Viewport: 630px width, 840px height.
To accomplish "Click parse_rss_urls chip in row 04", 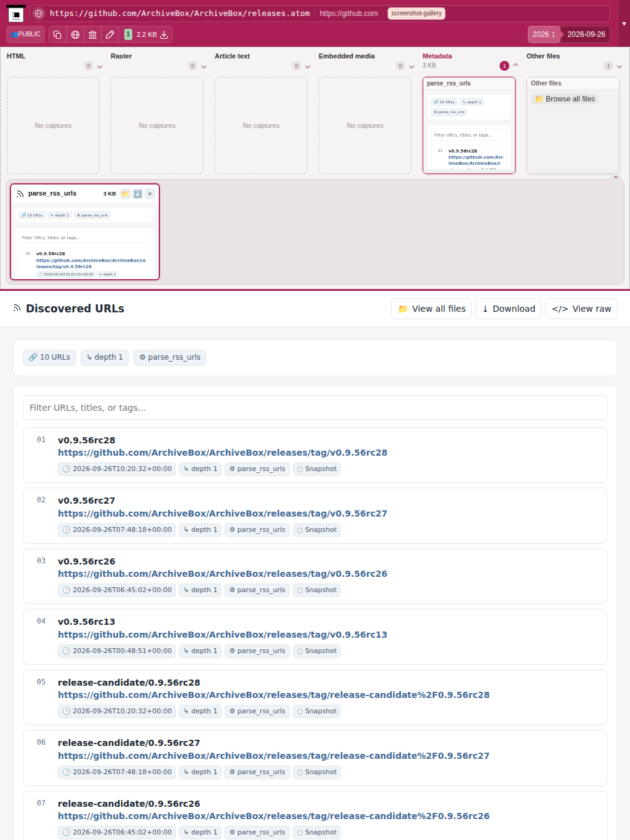I will point(257,651).
